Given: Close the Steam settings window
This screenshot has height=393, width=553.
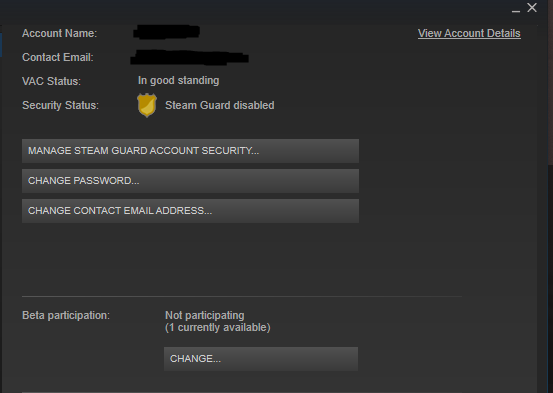Looking at the screenshot, I should 532,8.
